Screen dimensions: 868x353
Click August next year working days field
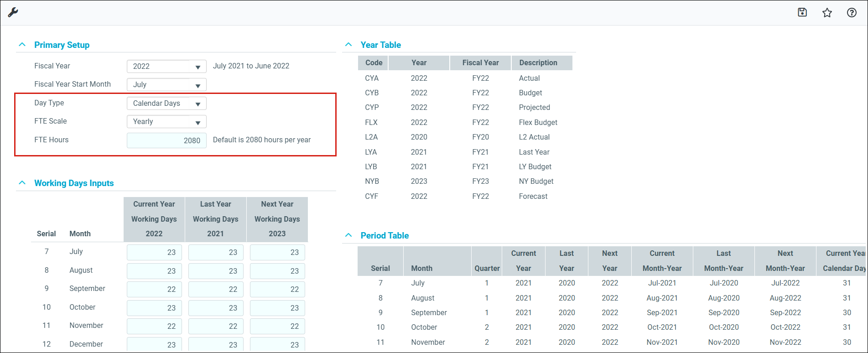[277, 271]
